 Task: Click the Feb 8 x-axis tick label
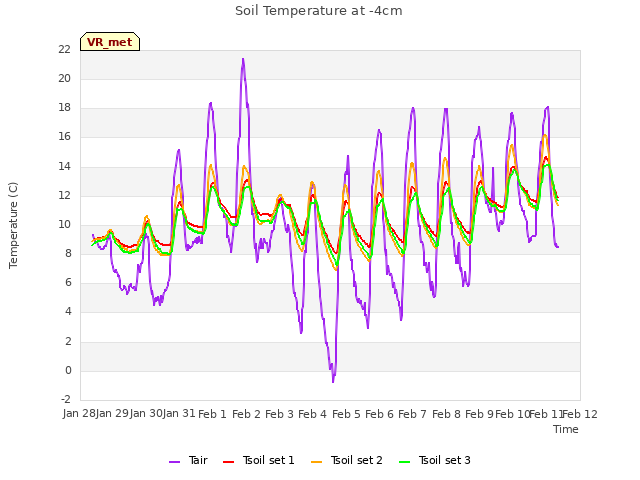[446, 414]
